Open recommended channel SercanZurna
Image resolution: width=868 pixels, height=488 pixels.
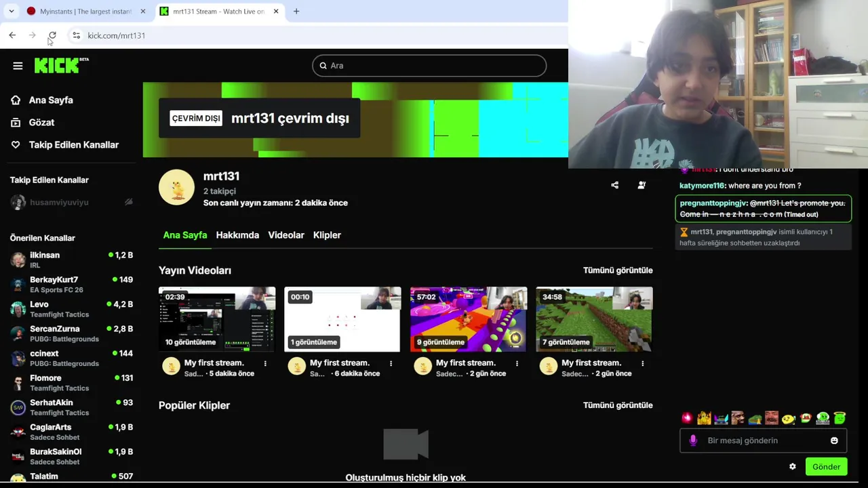pyautogui.click(x=71, y=333)
